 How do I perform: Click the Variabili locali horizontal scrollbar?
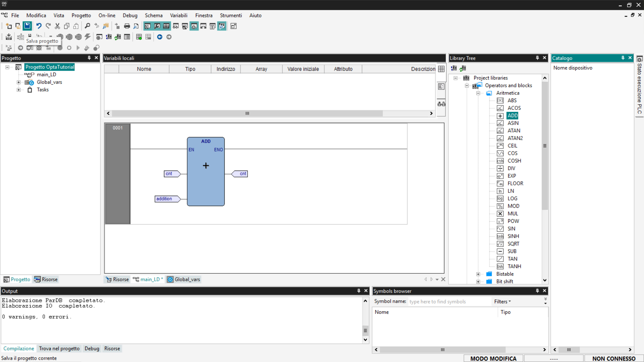pyautogui.click(x=247, y=113)
